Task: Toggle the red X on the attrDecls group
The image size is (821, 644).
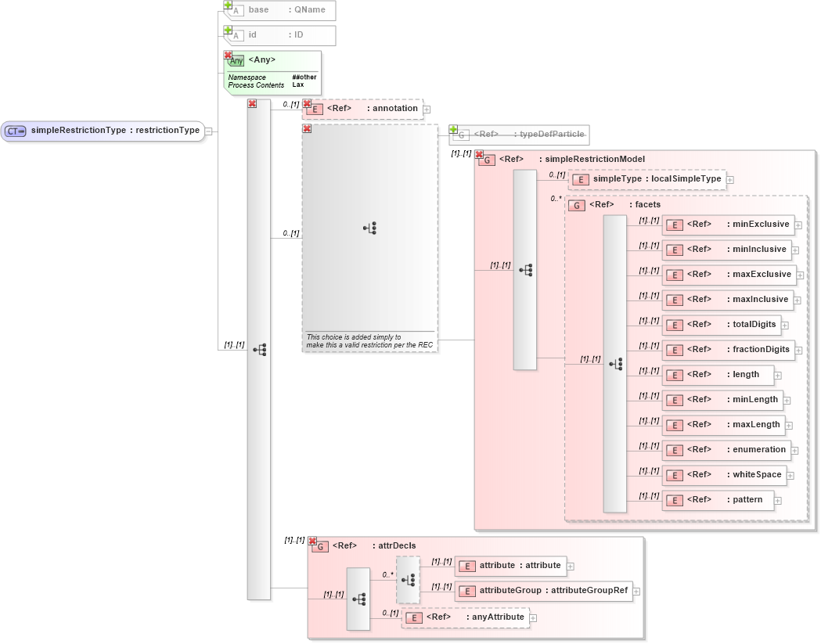Action: click(312, 540)
